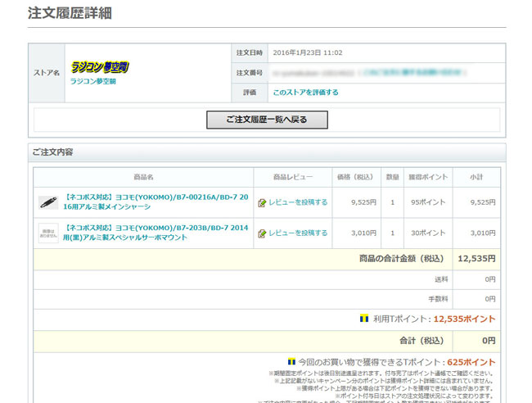The width and height of the screenshot is (532, 403).
Task: Click the 商品レビュー column header
Action: 293,177
